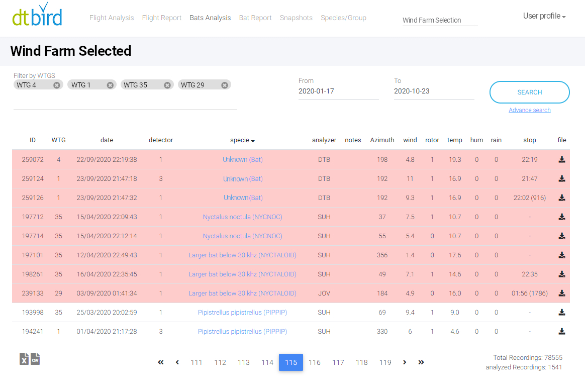Export table to Excel file
Image resolution: width=585 pixels, height=392 pixels.
[x=24, y=359]
